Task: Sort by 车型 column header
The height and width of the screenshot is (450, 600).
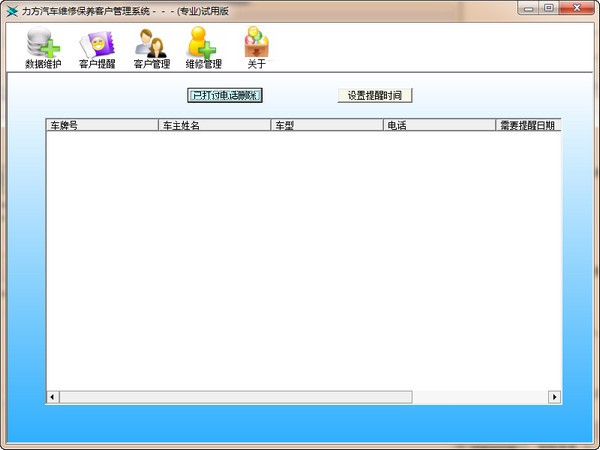Action: (327, 125)
